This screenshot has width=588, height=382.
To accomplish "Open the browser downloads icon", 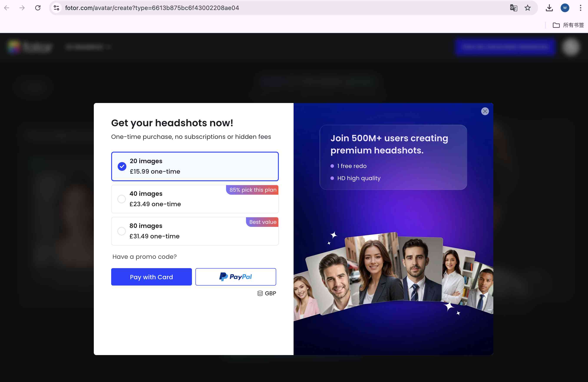I will [x=549, y=8].
